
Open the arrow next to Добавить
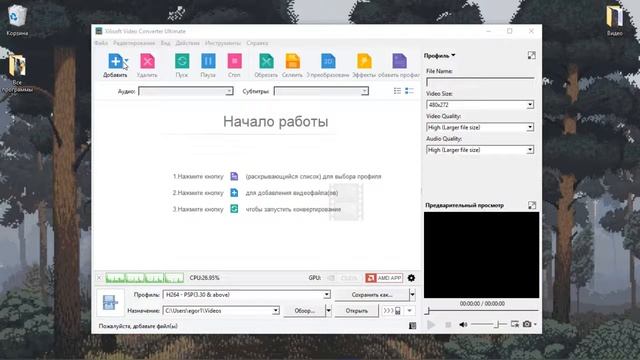tap(127, 60)
